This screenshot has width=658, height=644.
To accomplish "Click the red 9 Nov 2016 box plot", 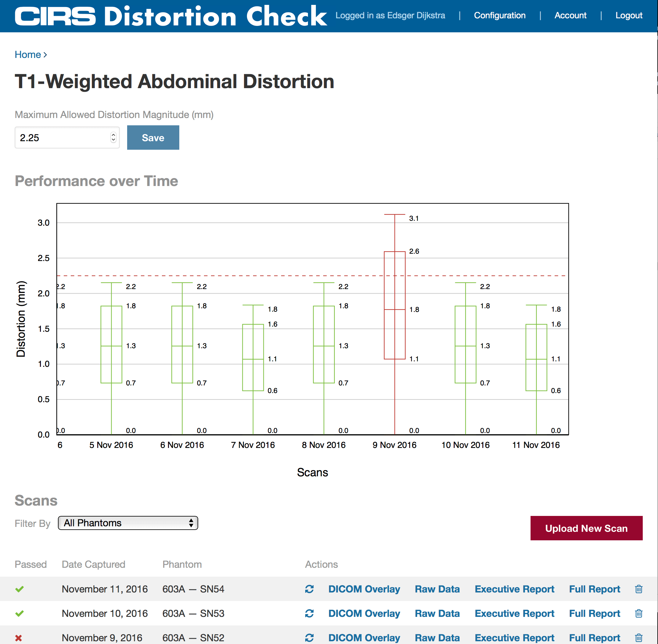I will pyautogui.click(x=395, y=305).
